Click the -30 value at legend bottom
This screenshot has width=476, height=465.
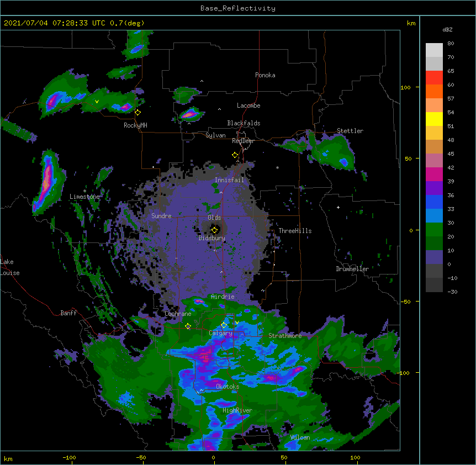pos(452,292)
